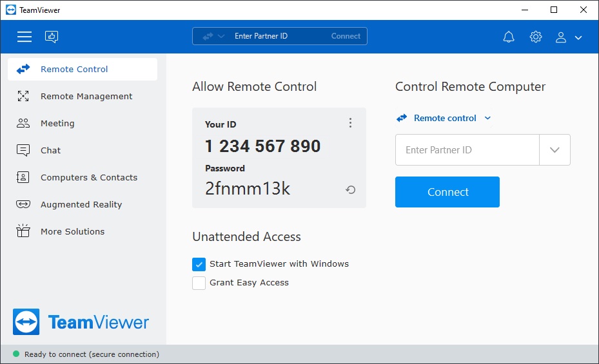
Task: Click the More Solutions gift icon
Action: pyautogui.click(x=23, y=231)
